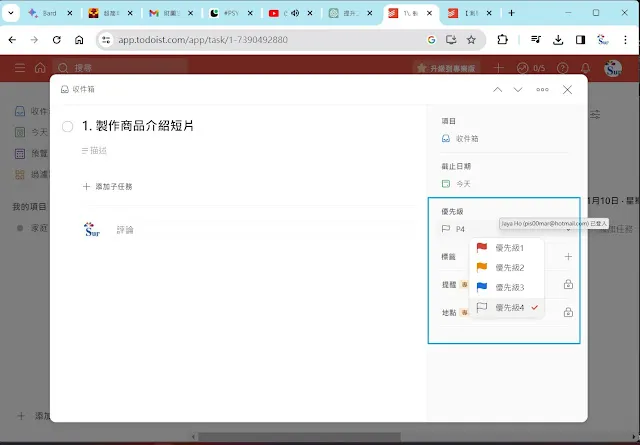Click the 描述 description field
The height and width of the screenshot is (445, 640).
coord(94,151)
